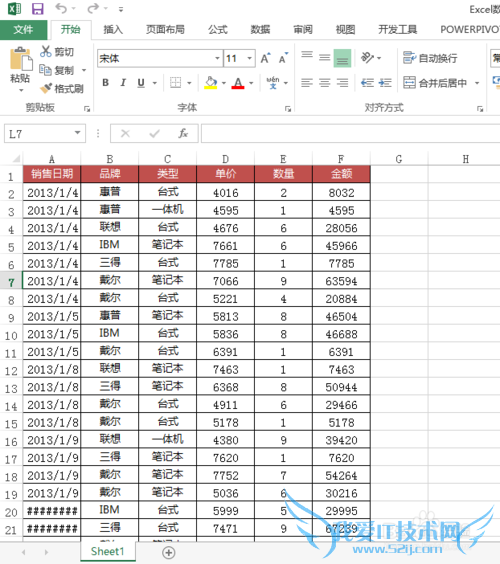Open the 对齐方式 alignment dialog launcher
Viewport: 500px width, 564px height.
480,109
